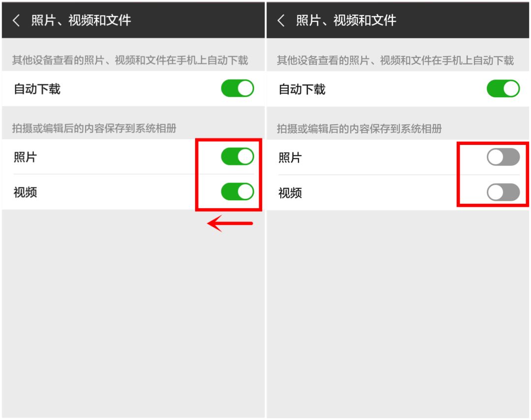Click the 拍摄或编辑后的内容保存到系统相册 caption in the left screenshot
This screenshot has width=531, height=420.
[94, 128]
